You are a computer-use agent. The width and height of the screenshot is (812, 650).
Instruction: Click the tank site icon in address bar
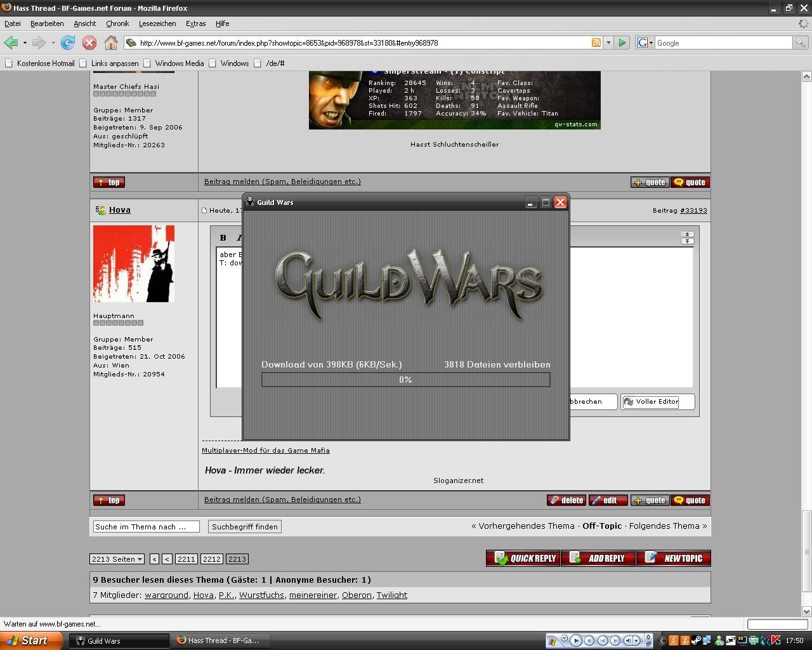click(x=131, y=43)
